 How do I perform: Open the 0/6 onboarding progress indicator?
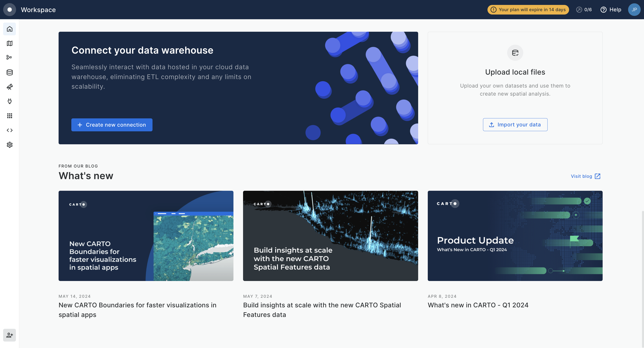tap(584, 9)
